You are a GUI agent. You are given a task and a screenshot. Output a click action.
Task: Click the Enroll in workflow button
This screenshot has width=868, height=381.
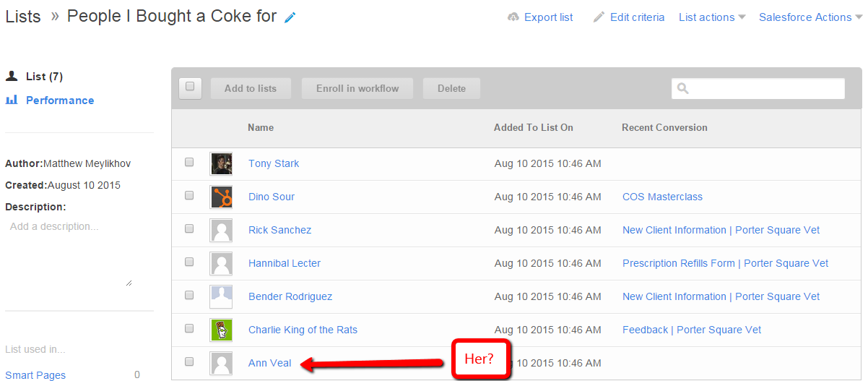point(357,88)
